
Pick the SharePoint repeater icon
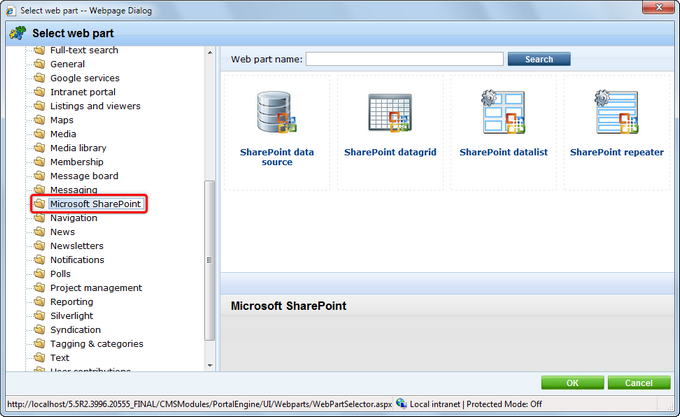point(616,111)
